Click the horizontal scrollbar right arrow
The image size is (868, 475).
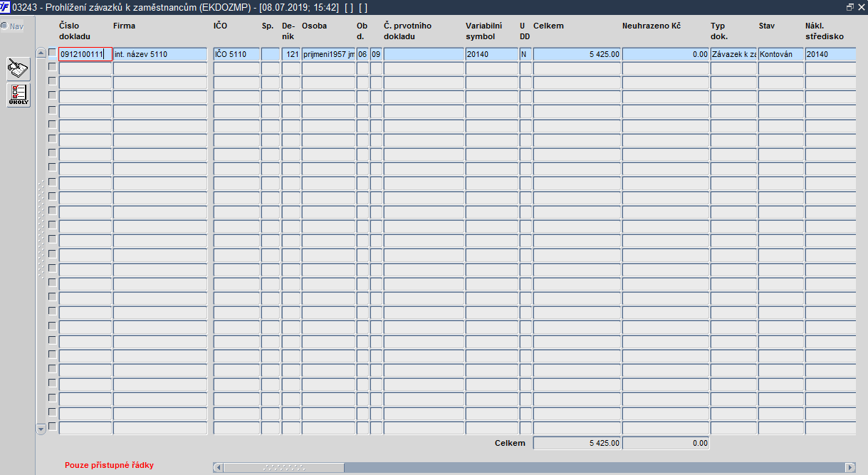click(x=850, y=467)
